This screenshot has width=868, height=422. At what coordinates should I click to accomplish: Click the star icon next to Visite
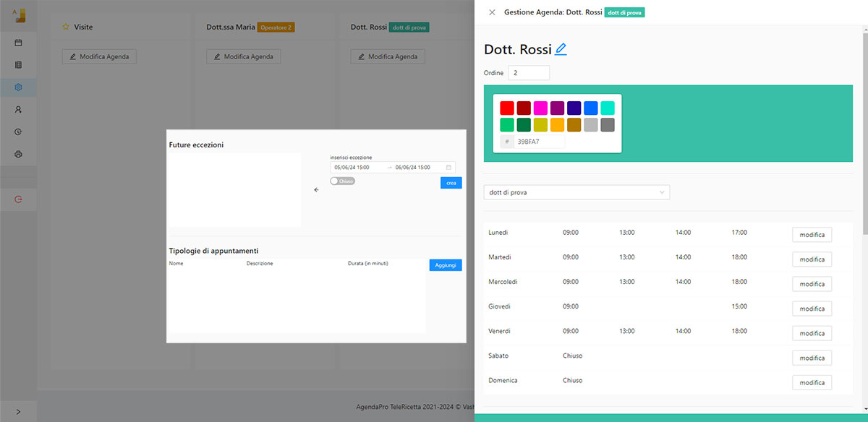tap(66, 27)
